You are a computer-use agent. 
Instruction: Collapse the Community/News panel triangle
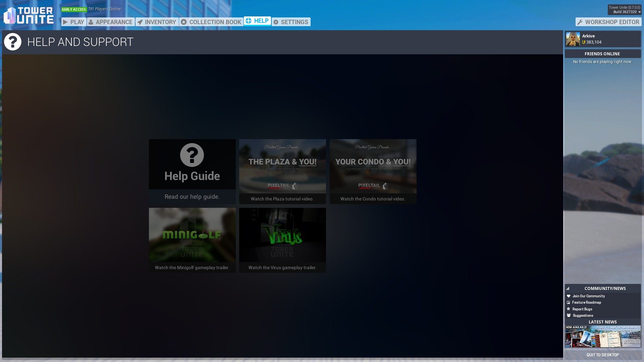tap(568, 289)
